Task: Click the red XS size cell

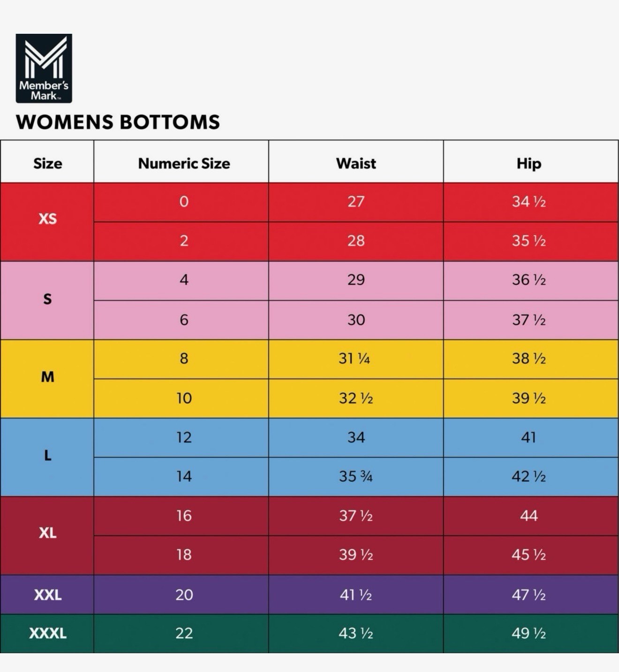Action: pos(47,219)
